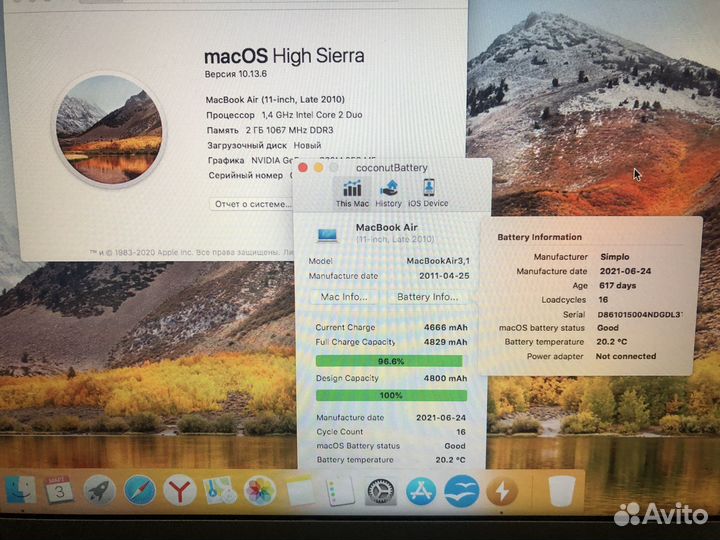The image size is (720, 540).
Task: Select This Mac tab in coconutBattery
Action: [x=352, y=193]
